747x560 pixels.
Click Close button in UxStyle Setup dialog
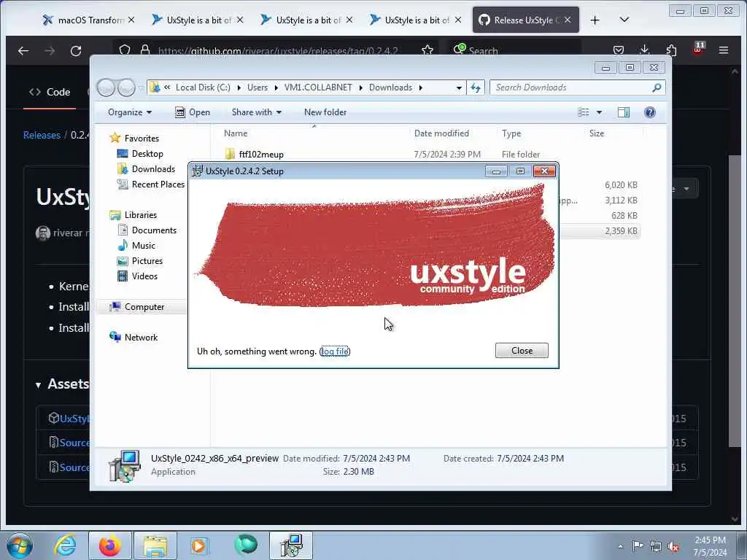522,351
